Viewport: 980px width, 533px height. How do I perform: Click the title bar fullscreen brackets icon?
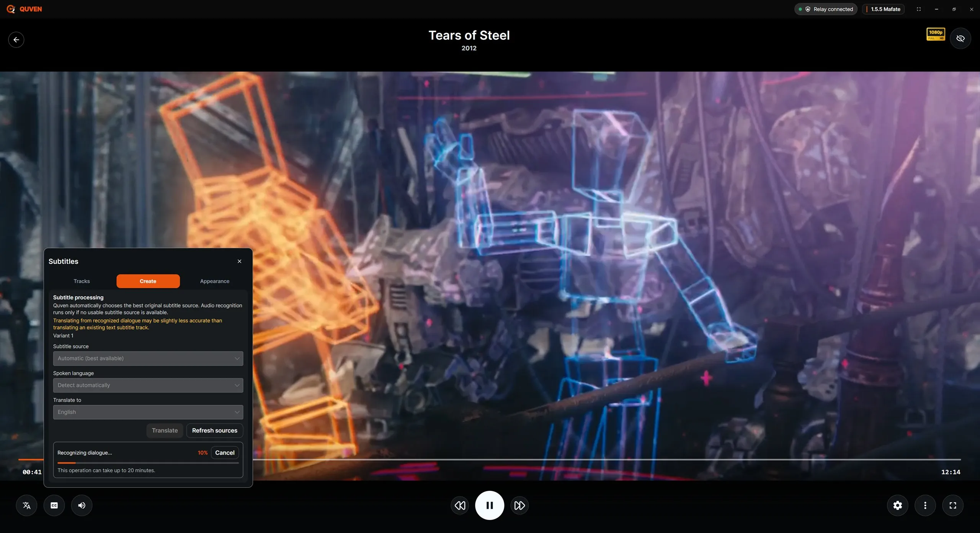[x=919, y=9]
